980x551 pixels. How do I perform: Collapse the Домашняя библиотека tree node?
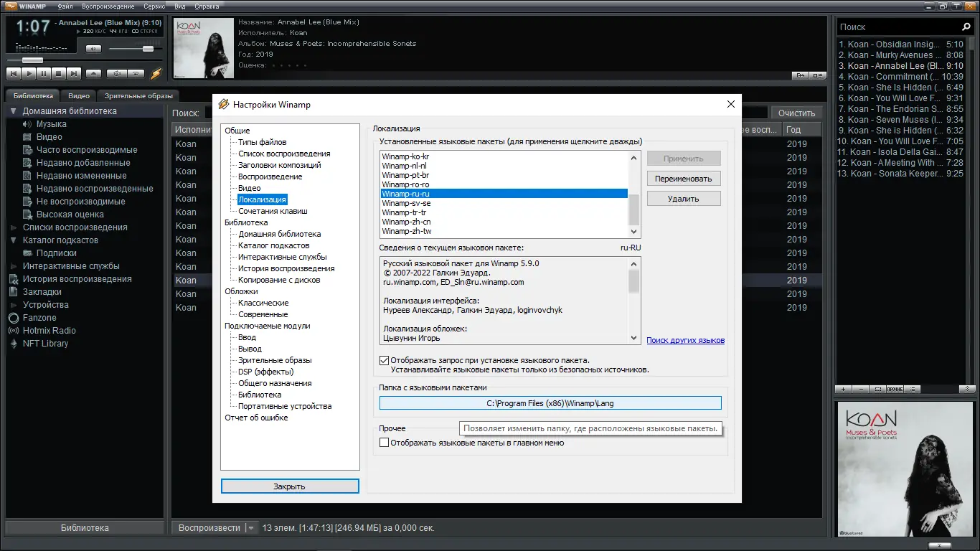[13, 111]
